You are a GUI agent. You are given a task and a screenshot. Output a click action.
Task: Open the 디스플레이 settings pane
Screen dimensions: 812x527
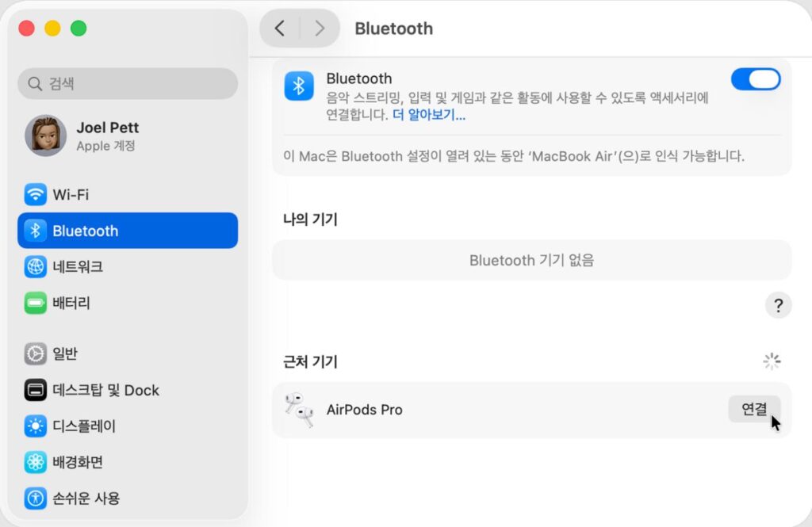(x=128, y=426)
